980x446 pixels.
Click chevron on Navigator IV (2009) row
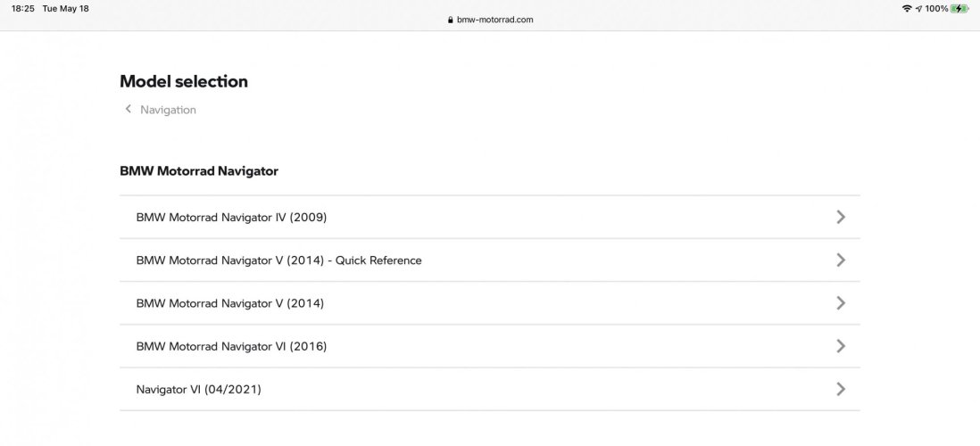point(841,217)
